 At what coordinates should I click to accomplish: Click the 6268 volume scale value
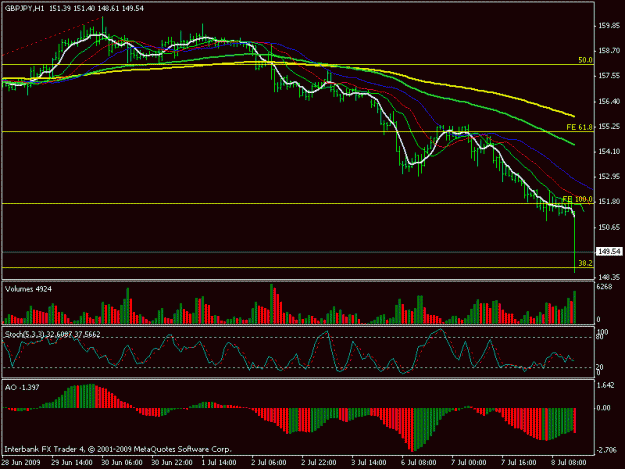point(604,287)
